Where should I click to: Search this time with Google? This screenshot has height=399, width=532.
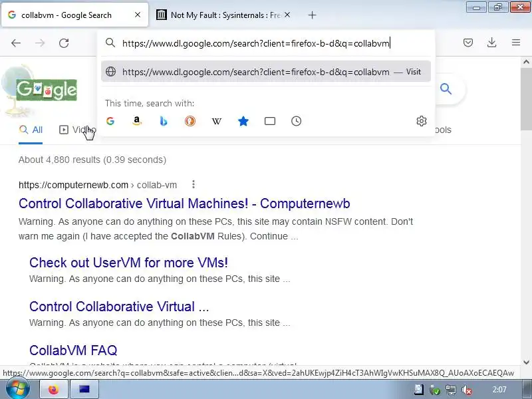coord(110,121)
